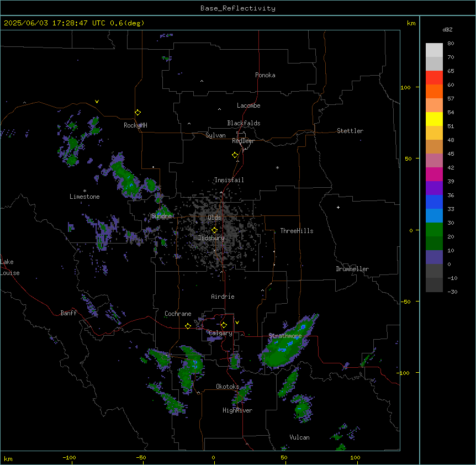Select the Blackfalds map label
The width and height of the screenshot is (476, 465).
(x=244, y=123)
